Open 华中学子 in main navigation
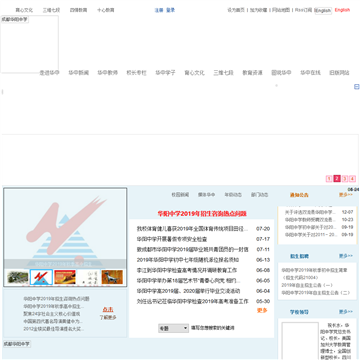Image resolution: width=360 pixels, height=360 pixels. pos(165,73)
